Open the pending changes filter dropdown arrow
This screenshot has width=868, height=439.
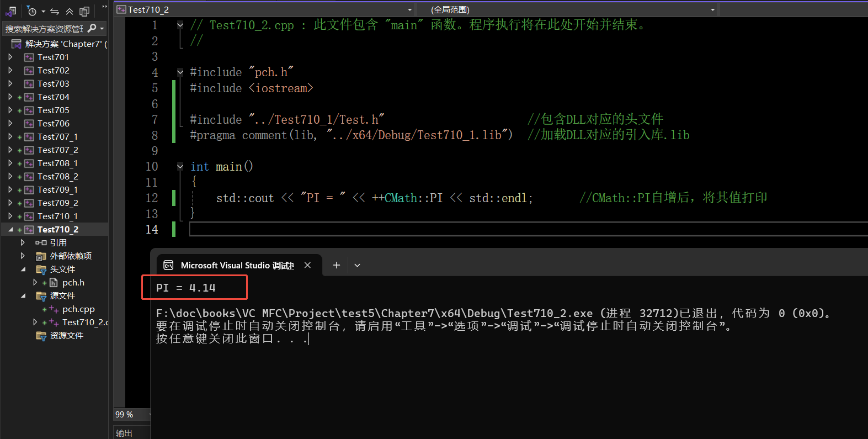coord(43,12)
